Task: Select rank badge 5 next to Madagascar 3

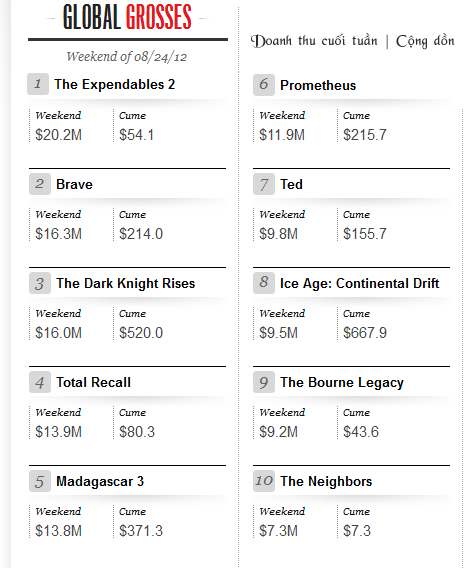Action: (x=40, y=481)
